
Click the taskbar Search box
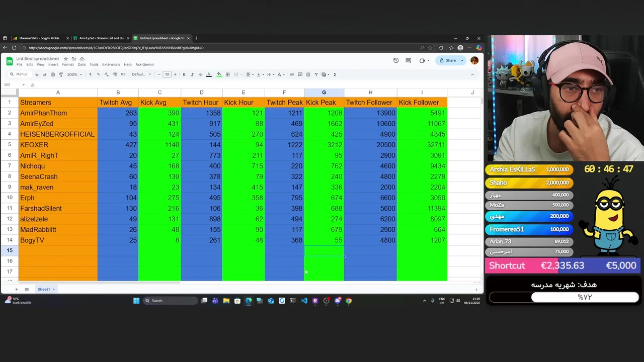[x=170, y=301]
